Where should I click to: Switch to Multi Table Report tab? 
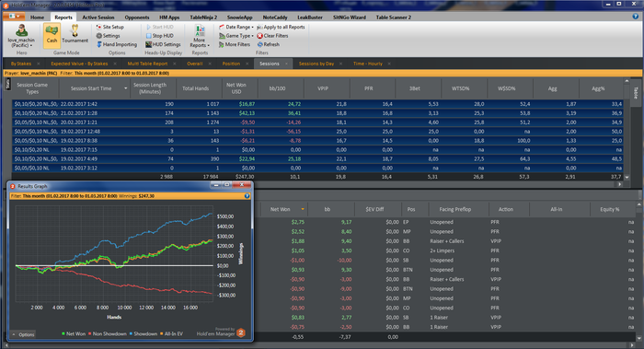(x=147, y=64)
